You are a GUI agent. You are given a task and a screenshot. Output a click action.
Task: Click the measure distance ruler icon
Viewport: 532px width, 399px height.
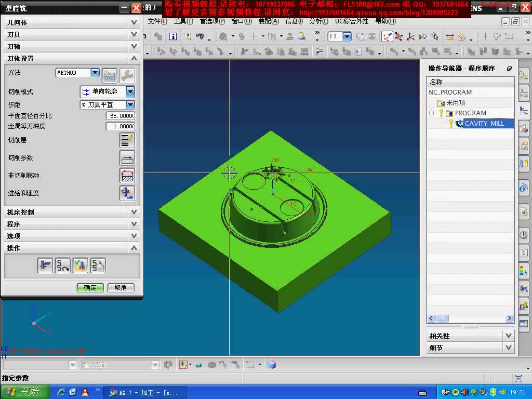pos(449,37)
